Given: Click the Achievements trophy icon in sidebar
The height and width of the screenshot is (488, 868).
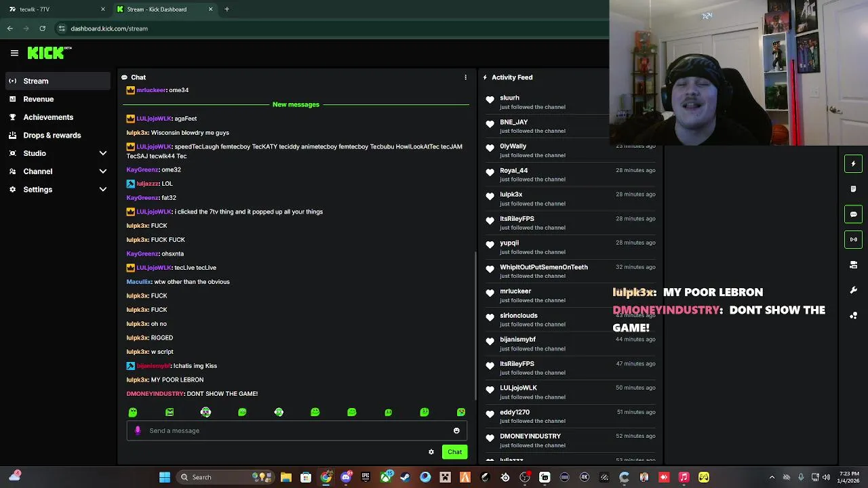Looking at the screenshot, I should tap(12, 117).
